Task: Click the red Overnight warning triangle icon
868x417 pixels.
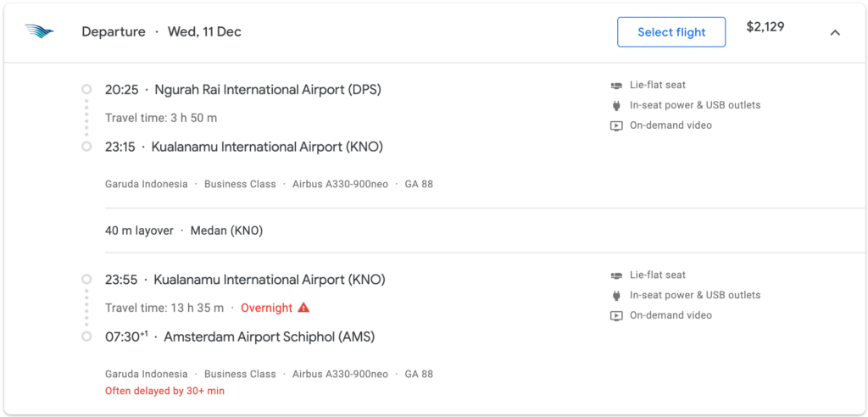Action: (x=303, y=308)
